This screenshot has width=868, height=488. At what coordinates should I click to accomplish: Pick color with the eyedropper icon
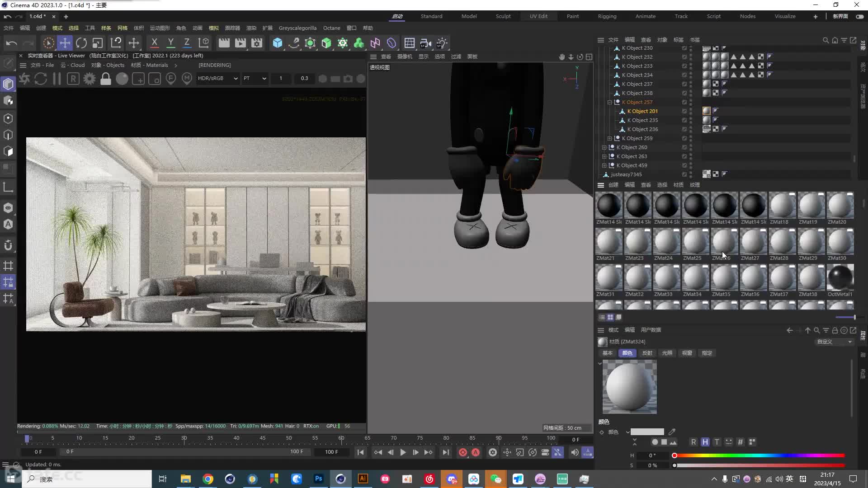point(672,432)
